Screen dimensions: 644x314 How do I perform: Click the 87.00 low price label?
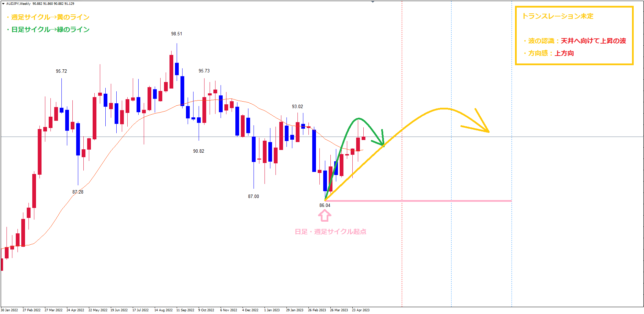point(254,196)
